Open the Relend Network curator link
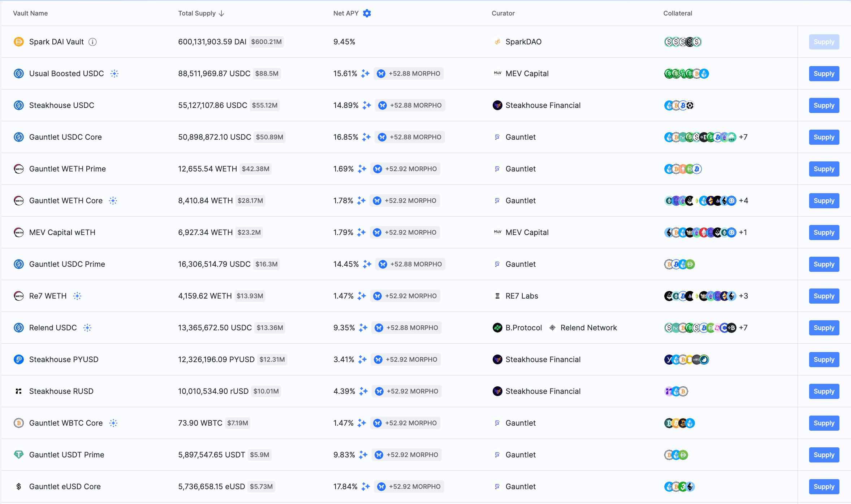Viewport: 851px width, 504px height. pyautogui.click(x=588, y=328)
